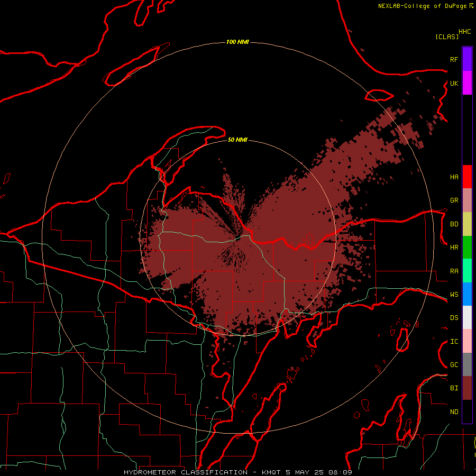Select the BD yellow legend swatch
476x476 pixels.
pyautogui.click(x=467, y=224)
